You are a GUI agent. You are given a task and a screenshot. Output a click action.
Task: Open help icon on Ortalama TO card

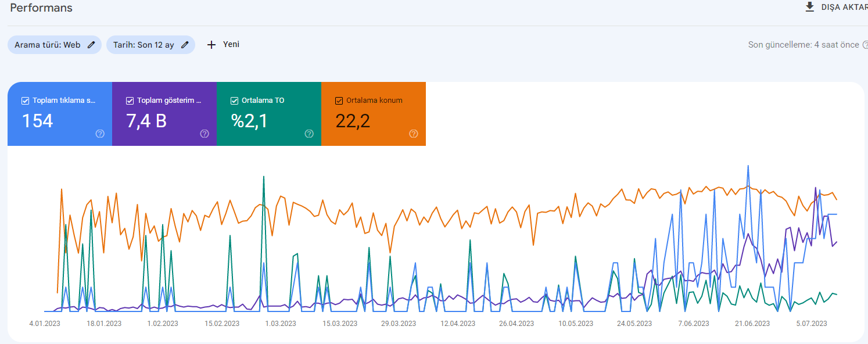tap(309, 134)
